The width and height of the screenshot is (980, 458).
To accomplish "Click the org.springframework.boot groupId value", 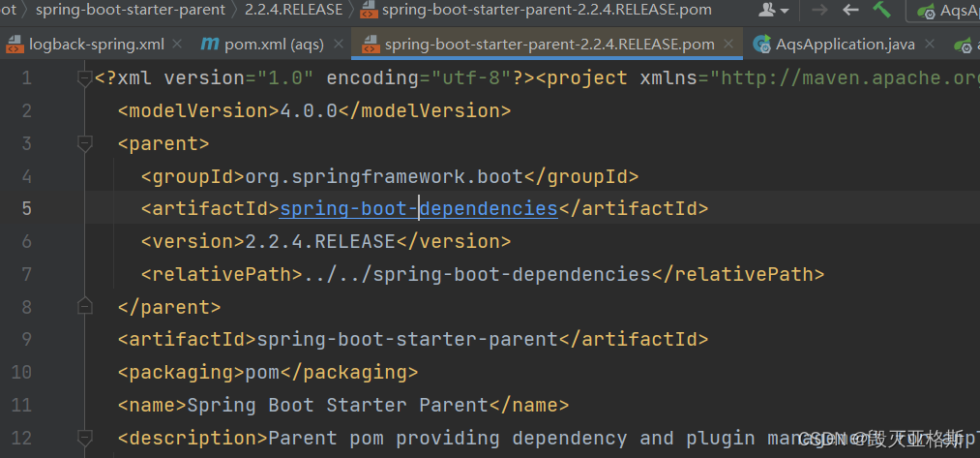I will click(x=384, y=176).
